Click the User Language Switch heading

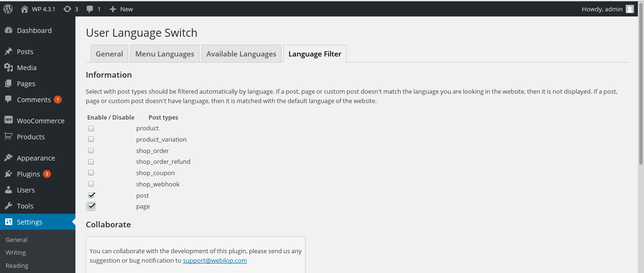click(141, 33)
